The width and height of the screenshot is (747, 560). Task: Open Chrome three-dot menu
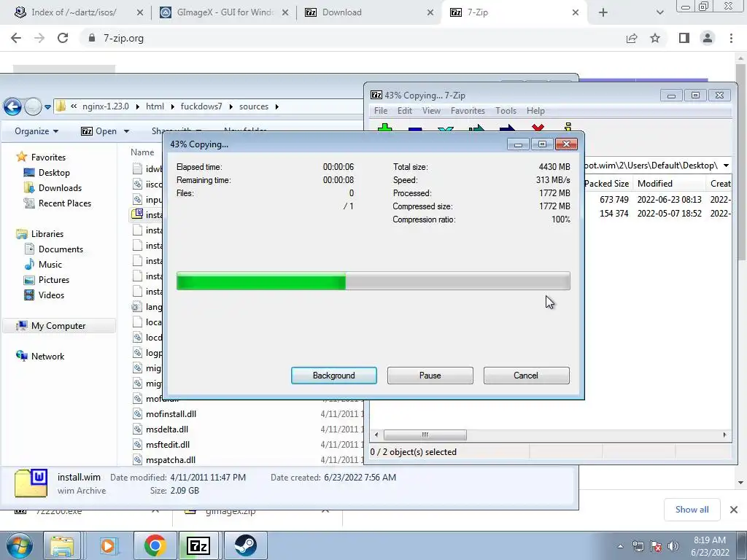tap(731, 38)
